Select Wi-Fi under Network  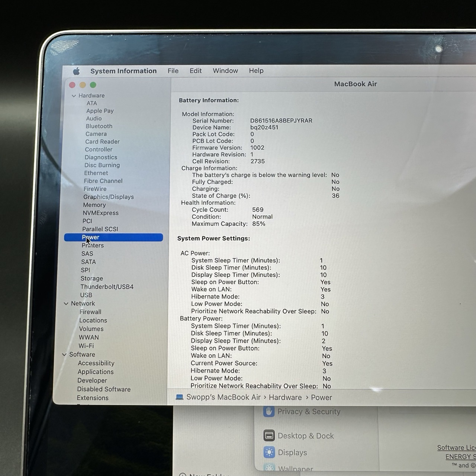tap(86, 346)
